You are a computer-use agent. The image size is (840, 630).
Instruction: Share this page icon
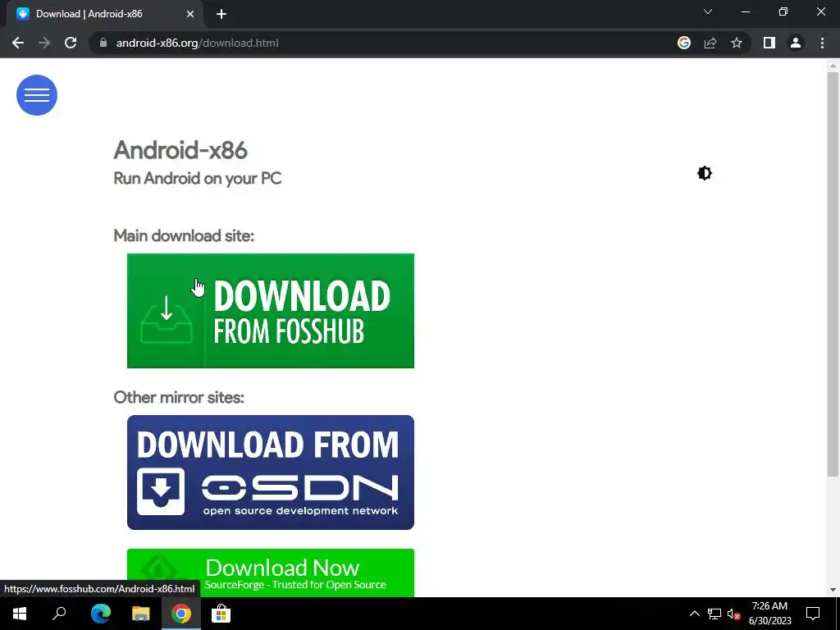pos(710,43)
